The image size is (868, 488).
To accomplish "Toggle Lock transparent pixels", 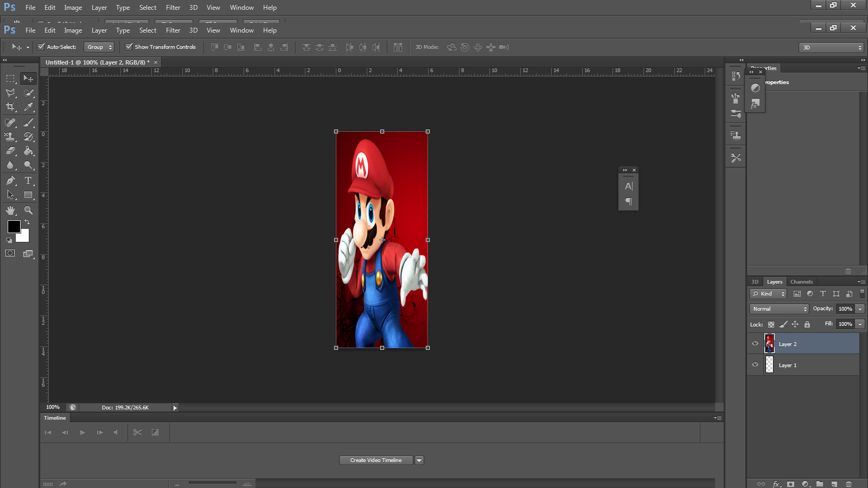I will click(x=771, y=324).
